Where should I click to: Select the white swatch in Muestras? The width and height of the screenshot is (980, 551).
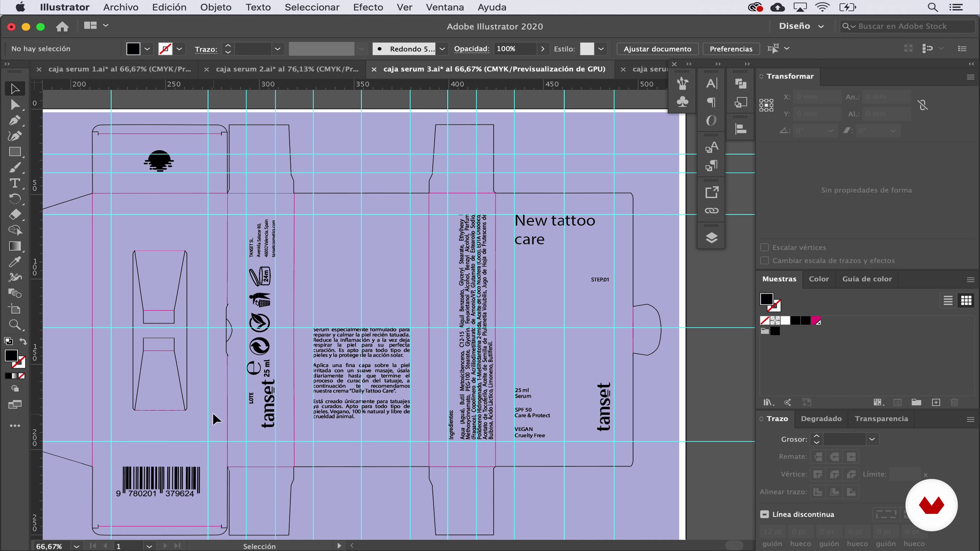pyautogui.click(x=785, y=321)
